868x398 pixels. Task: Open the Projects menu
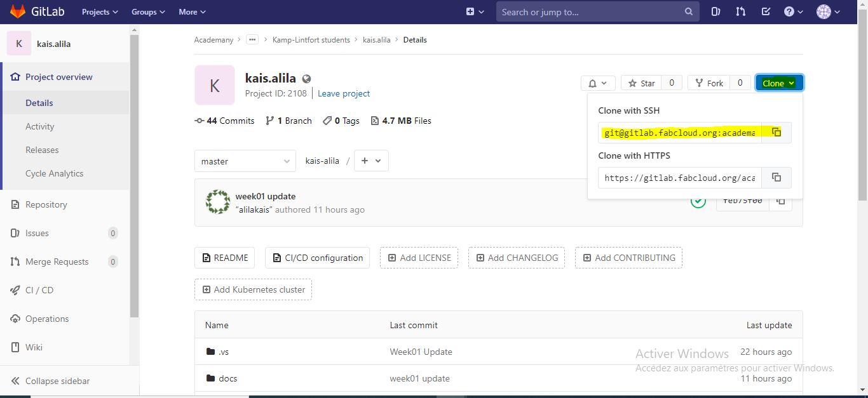click(100, 12)
